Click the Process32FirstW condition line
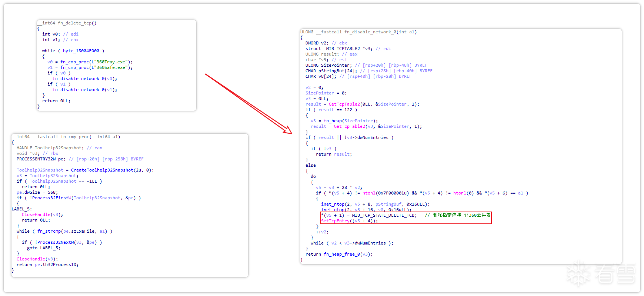Viewport: 644px width, 296px height. (79, 198)
